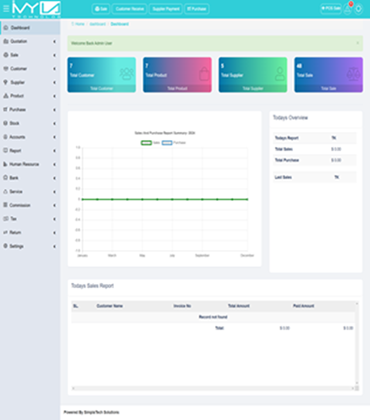
Task: Click the user profile icon in header
Action: click(359, 9)
